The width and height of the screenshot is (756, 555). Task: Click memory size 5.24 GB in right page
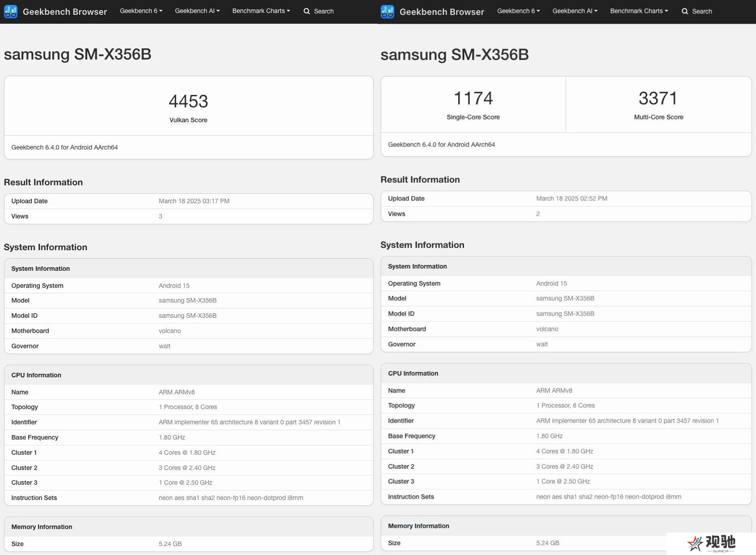coord(548,543)
